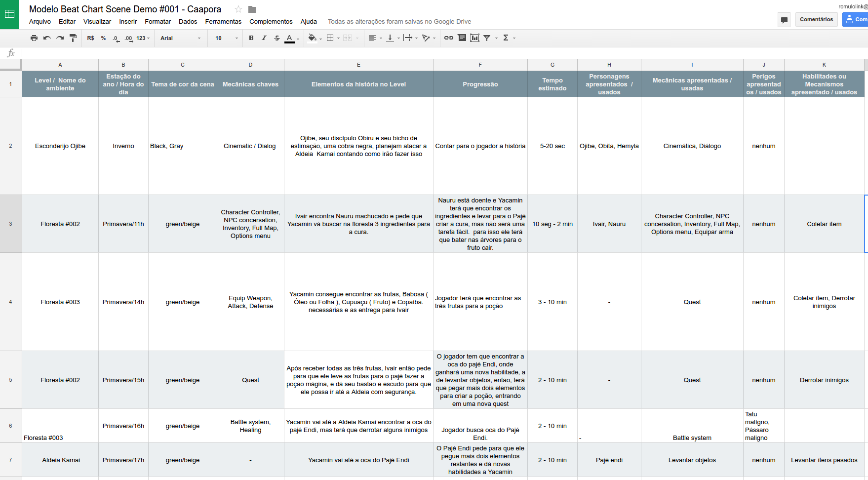Decrease decimal places
Viewport: 868px width, 480px height.
pos(116,38)
